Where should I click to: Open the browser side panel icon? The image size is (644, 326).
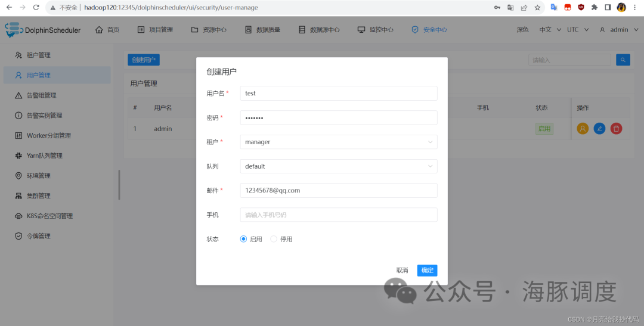[608, 7]
